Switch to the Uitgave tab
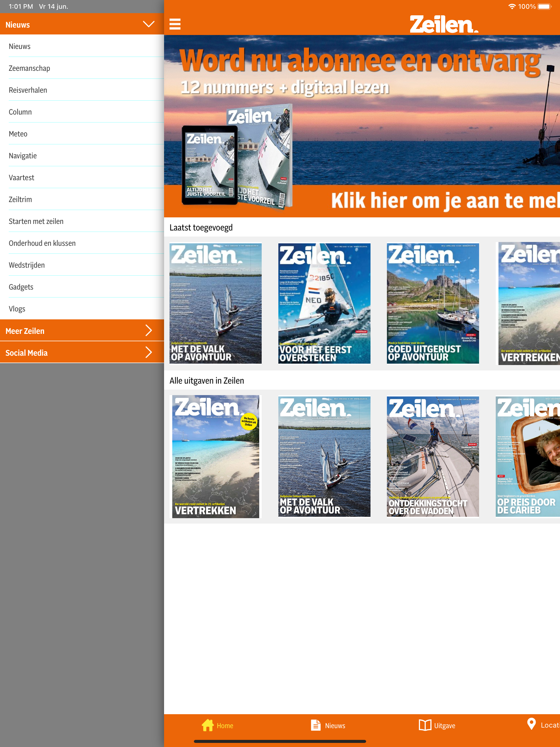The image size is (560, 747). [437, 725]
